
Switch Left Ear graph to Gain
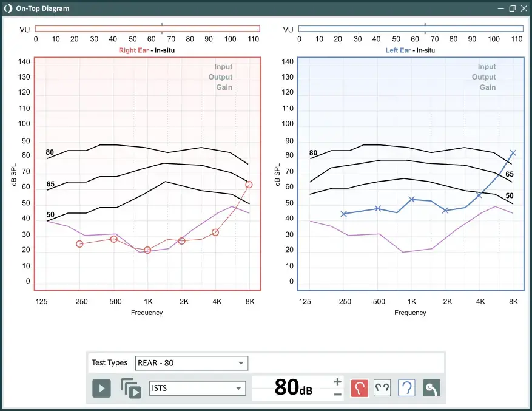(488, 87)
